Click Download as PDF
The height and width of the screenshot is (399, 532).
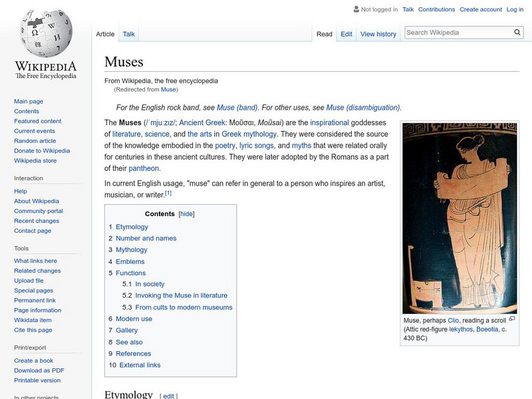point(39,370)
